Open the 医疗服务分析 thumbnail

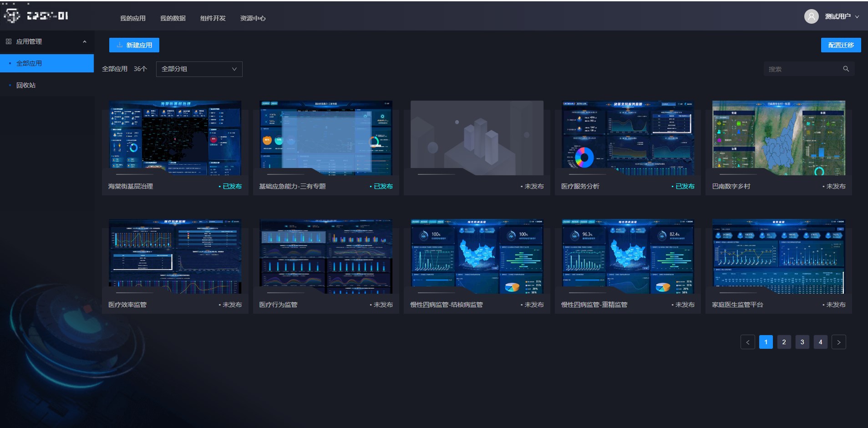pyautogui.click(x=628, y=138)
